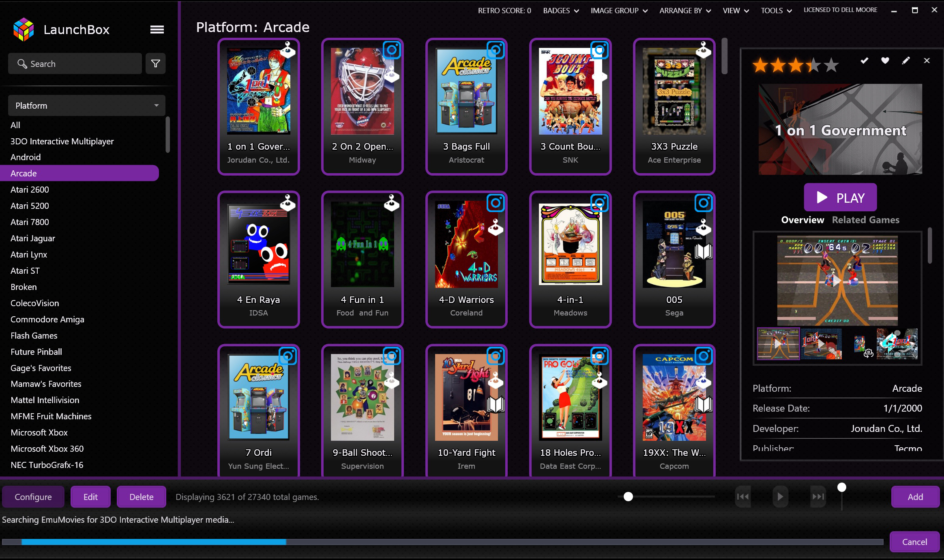Screen dimensions: 944x560
Task: Click the manual book badge on 19XX
Action: pyautogui.click(x=704, y=405)
